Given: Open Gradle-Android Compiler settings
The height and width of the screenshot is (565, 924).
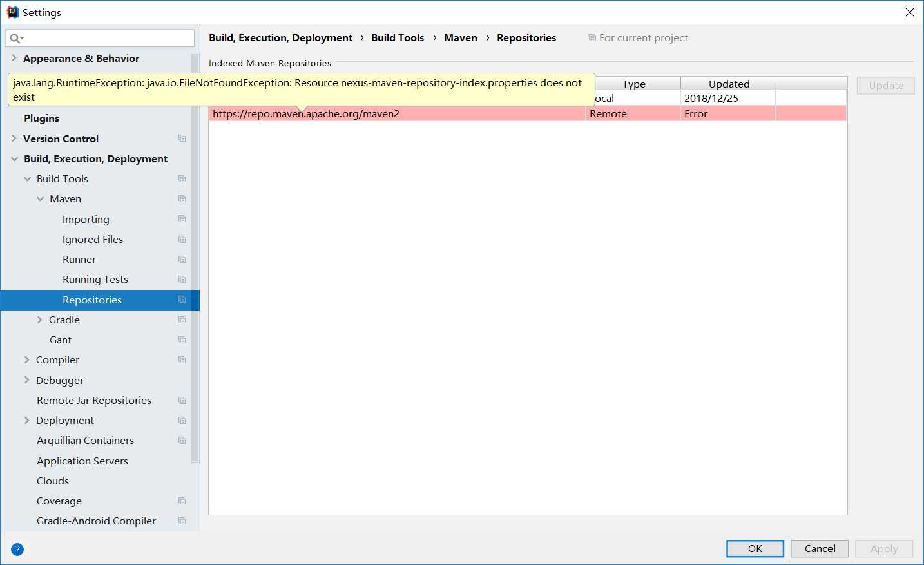Looking at the screenshot, I should [96, 521].
